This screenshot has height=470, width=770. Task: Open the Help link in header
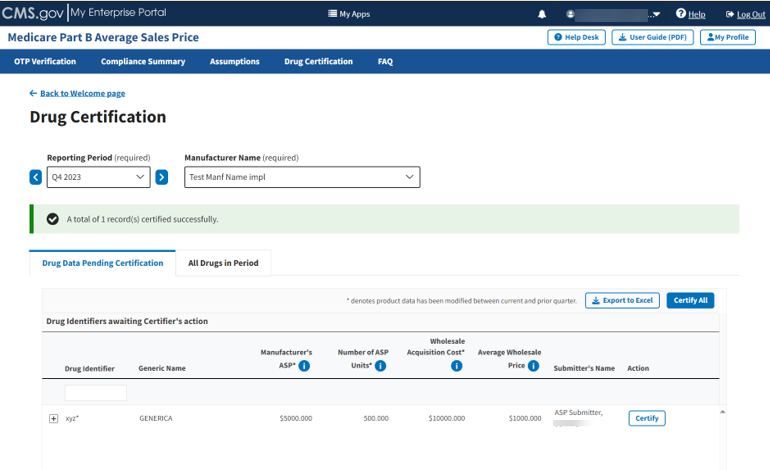tap(691, 14)
